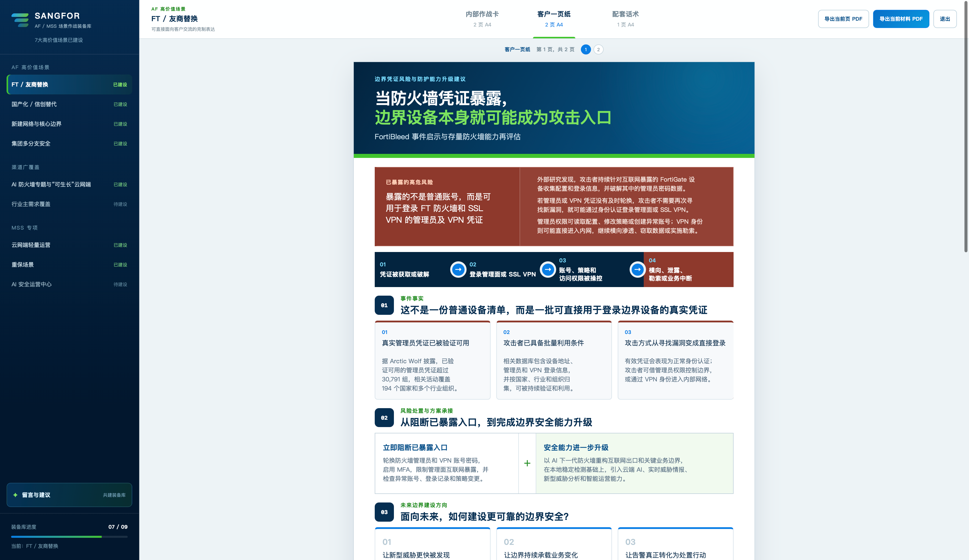Click the 真实管理员凭证已被验证可用 card
The height and width of the screenshot is (560, 969).
tap(433, 360)
